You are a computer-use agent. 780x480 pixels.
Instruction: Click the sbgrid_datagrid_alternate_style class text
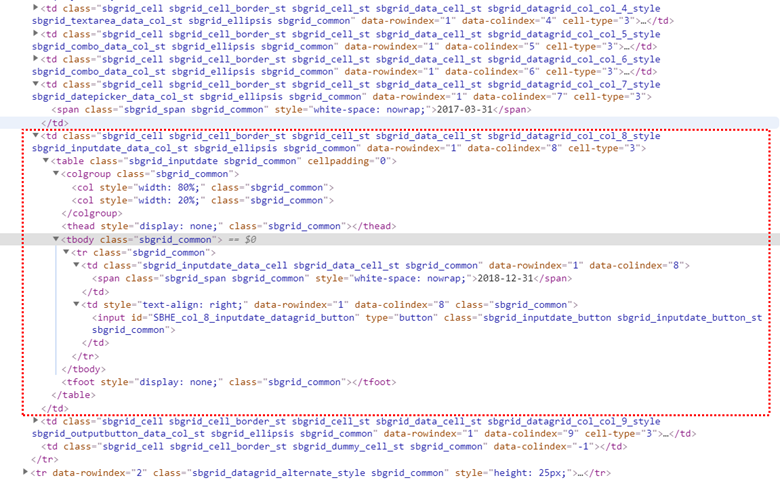pos(279,473)
